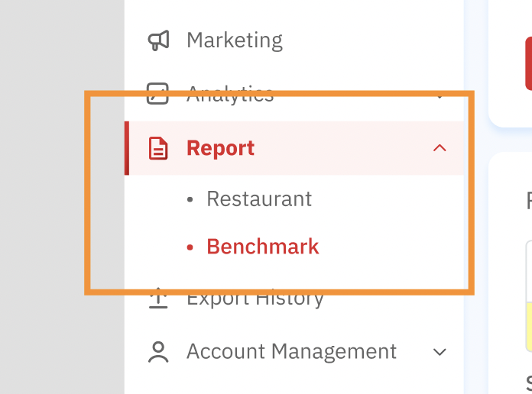Expand the Analytics dropdown chevron

440,96
